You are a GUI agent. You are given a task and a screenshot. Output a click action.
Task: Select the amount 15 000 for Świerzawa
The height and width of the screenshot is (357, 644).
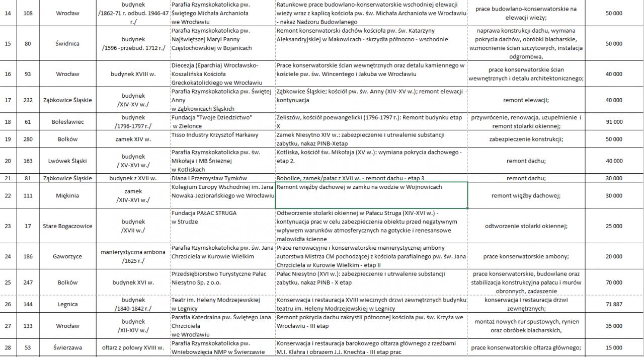(x=614, y=347)
